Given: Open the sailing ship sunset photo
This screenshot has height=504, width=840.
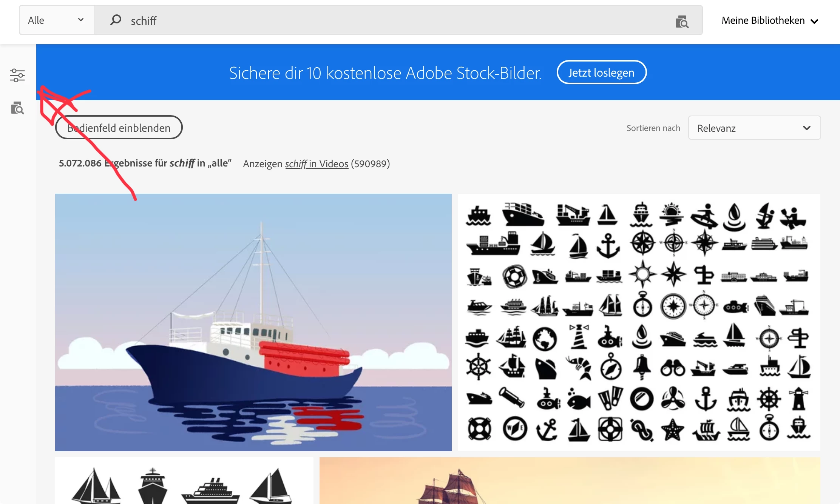Looking at the screenshot, I should click(x=570, y=481).
